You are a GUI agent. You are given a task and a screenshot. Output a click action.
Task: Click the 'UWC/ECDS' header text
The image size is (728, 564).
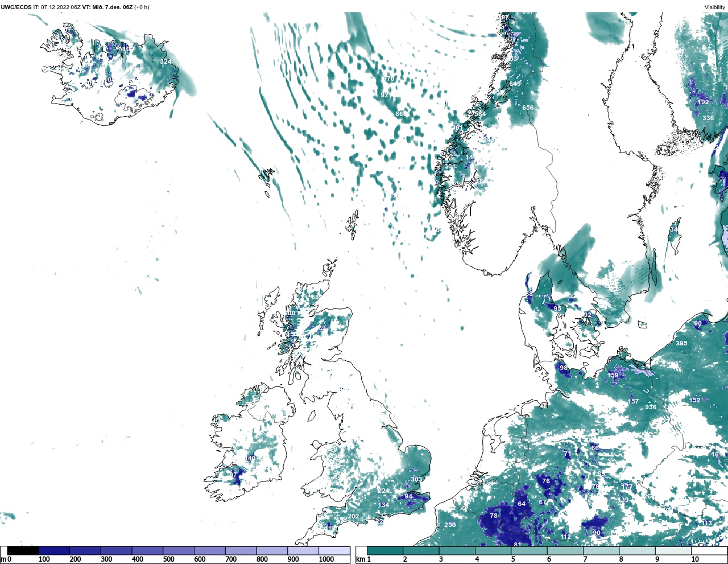tap(16, 7)
